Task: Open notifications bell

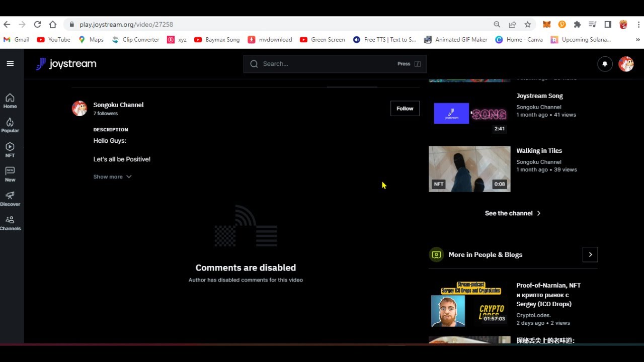Action: coord(605,64)
